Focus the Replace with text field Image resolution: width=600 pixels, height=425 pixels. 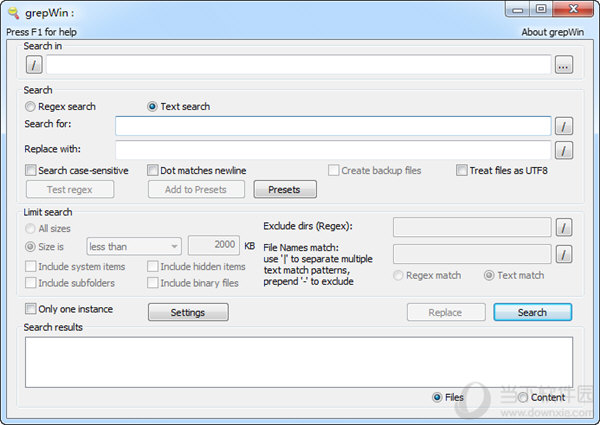(333, 150)
